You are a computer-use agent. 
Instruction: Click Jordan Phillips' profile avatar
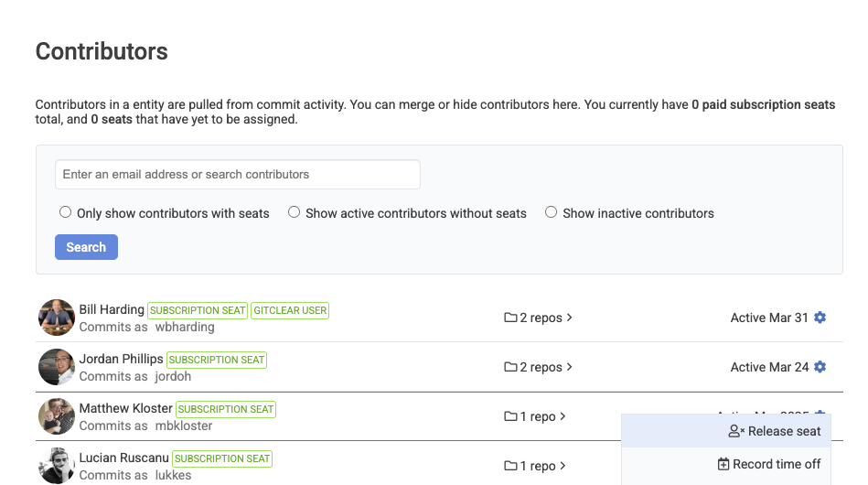(57, 367)
